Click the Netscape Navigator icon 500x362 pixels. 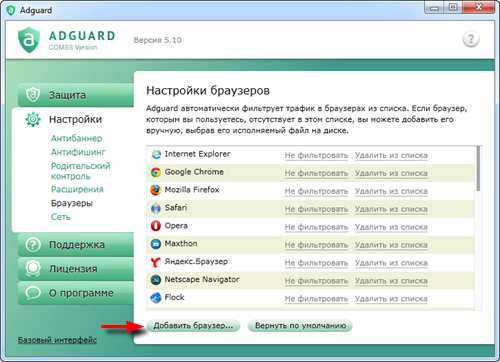(156, 280)
